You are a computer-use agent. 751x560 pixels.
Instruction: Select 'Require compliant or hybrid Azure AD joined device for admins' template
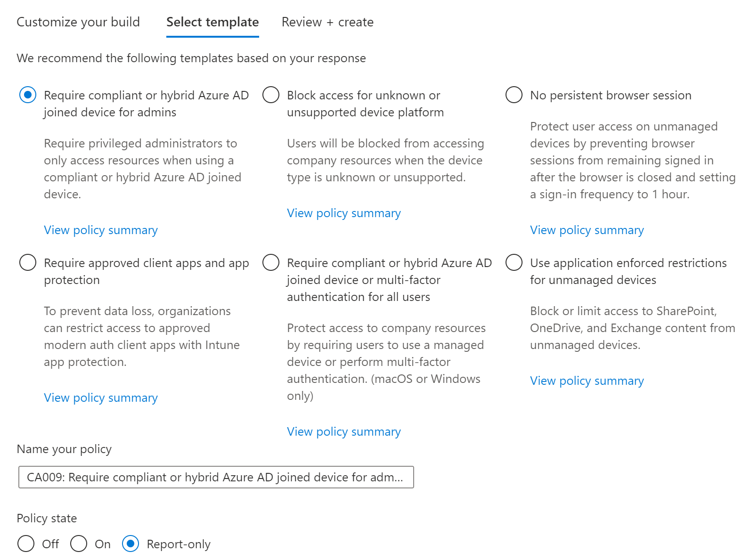point(28,95)
